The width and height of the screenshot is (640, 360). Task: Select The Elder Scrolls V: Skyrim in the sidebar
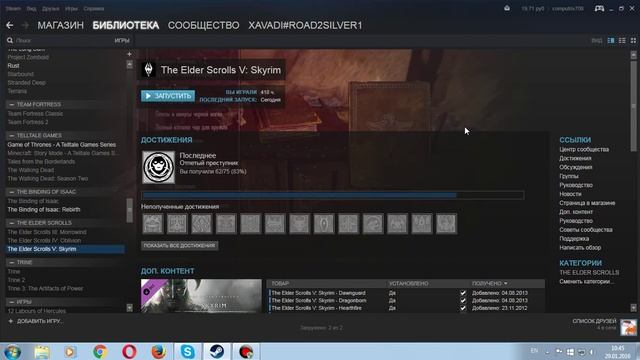(x=64, y=249)
